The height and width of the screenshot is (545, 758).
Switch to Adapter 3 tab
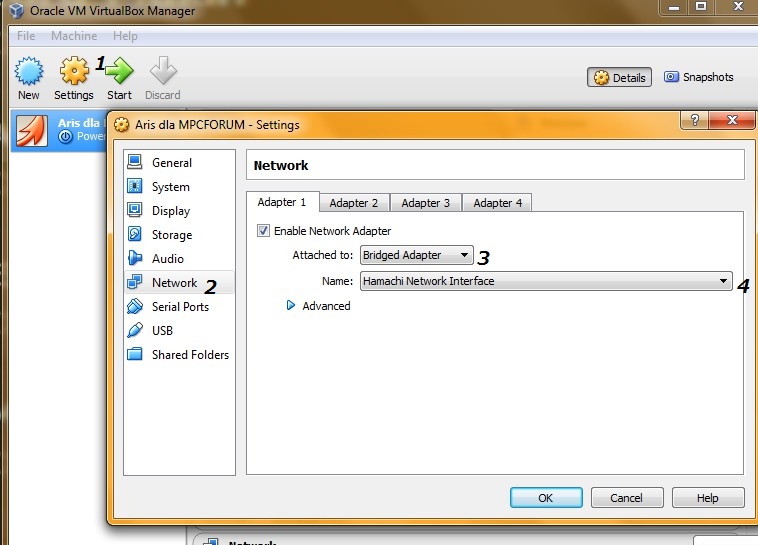425,203
